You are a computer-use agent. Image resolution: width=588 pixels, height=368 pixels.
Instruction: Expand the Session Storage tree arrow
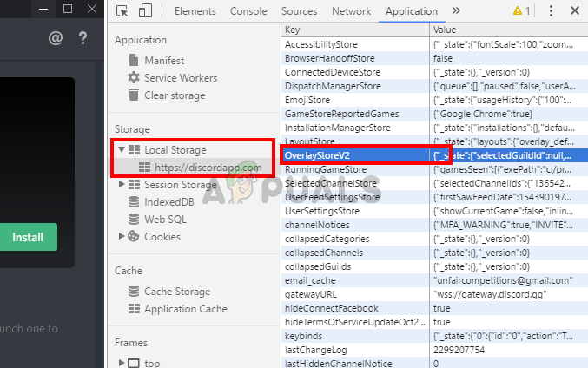pyautogui.click(x=121, y=184)
